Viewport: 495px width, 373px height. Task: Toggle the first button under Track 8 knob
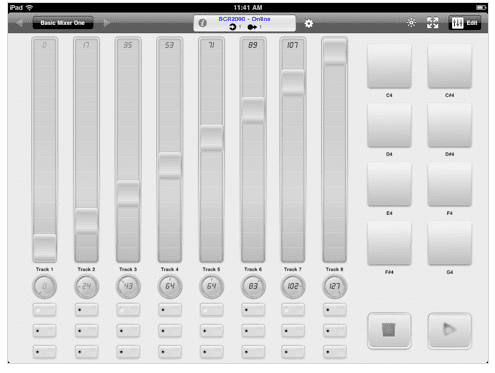point(335,310)
